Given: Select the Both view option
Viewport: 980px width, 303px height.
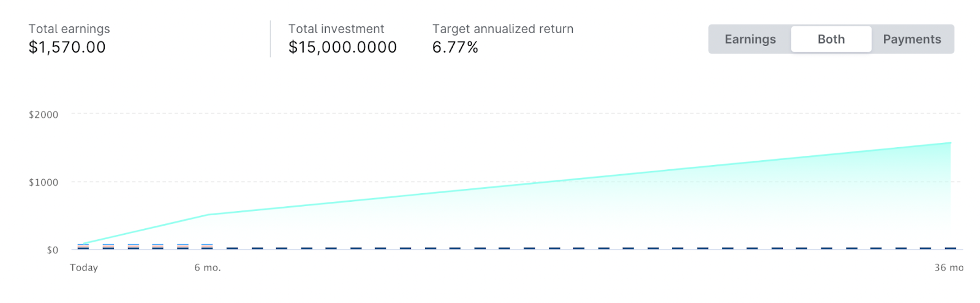Looking at the screenshot, I should 831,39.
